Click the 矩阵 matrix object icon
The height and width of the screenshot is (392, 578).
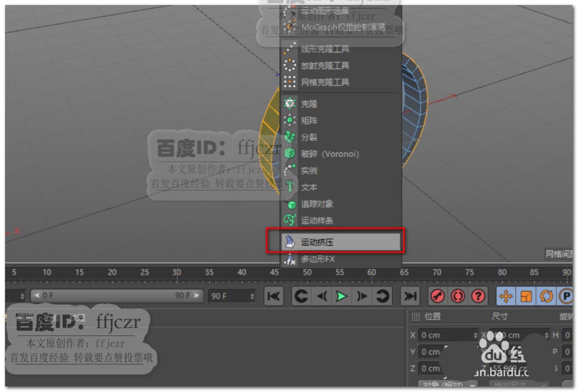tap(290, 120)
